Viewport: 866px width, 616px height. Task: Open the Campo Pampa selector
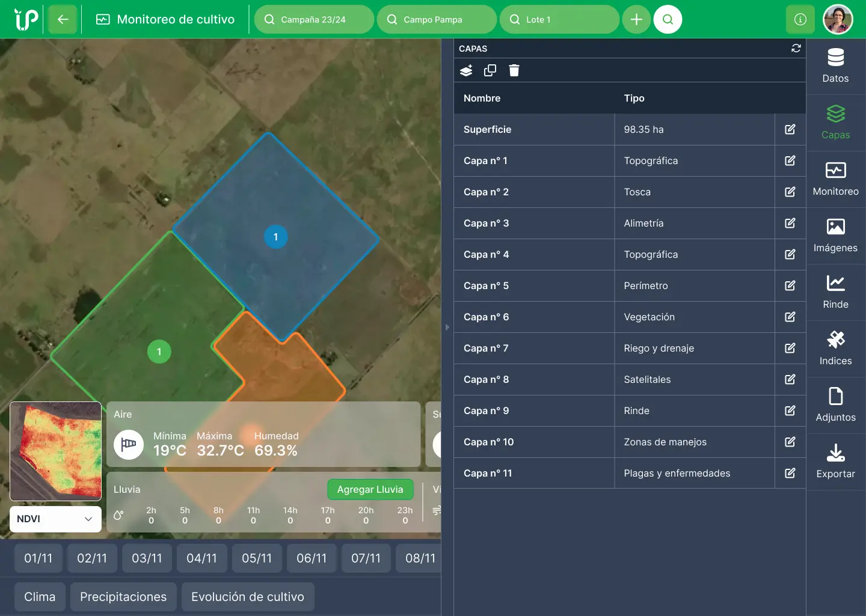point(437,19)
